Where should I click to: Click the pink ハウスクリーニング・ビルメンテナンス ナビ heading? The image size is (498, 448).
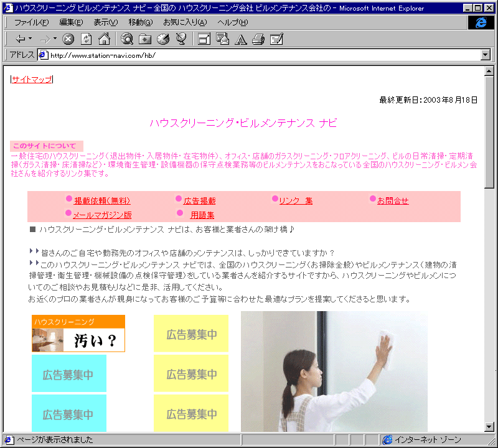coord(243,123)
